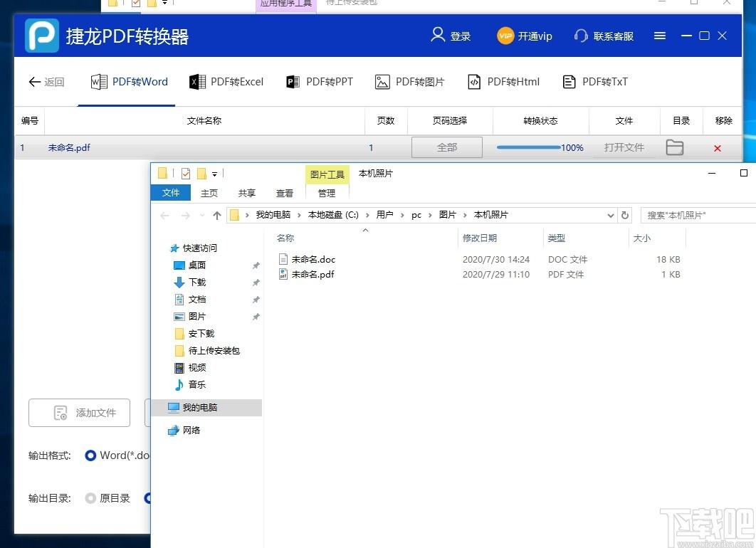756x548 pixels.
Task: Switch to the PDF转图片 tab
Action: click(x=410, y=82)
